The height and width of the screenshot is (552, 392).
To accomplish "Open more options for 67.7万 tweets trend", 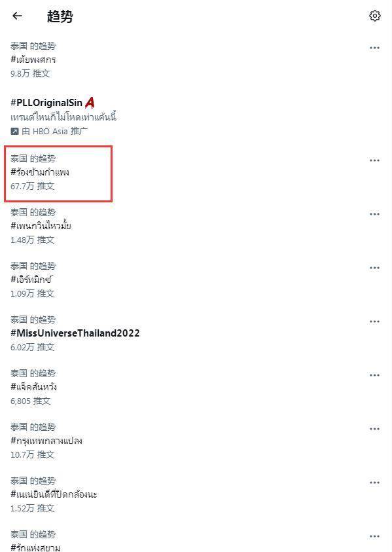I will (374, 160).
